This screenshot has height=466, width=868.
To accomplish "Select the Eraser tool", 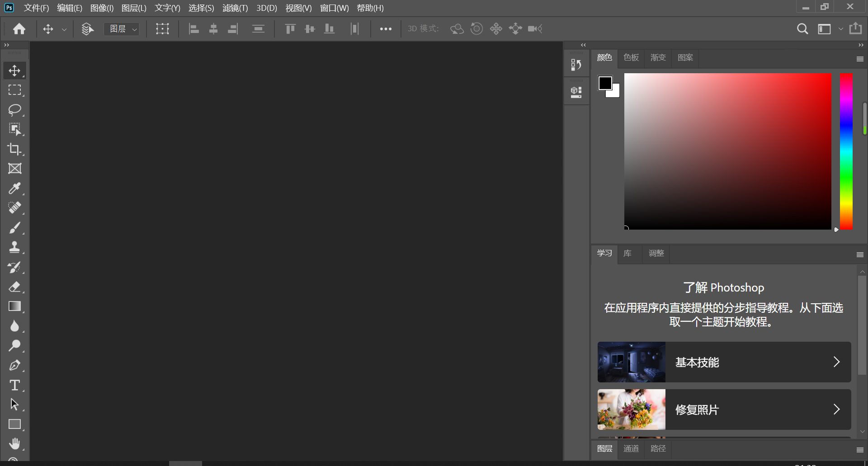I will [x=14, y=287].
